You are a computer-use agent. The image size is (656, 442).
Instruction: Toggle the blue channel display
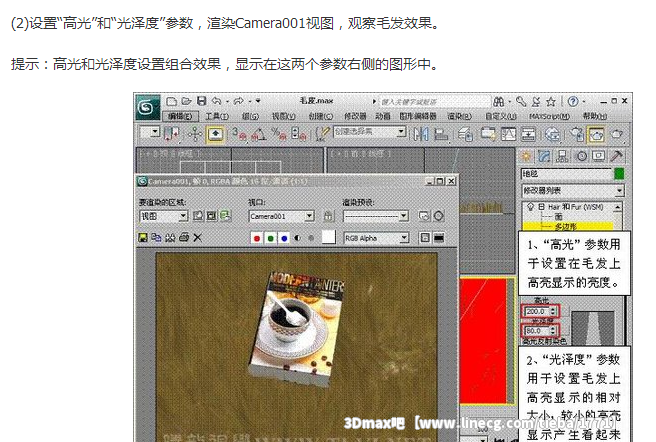[x=284, y=238]
